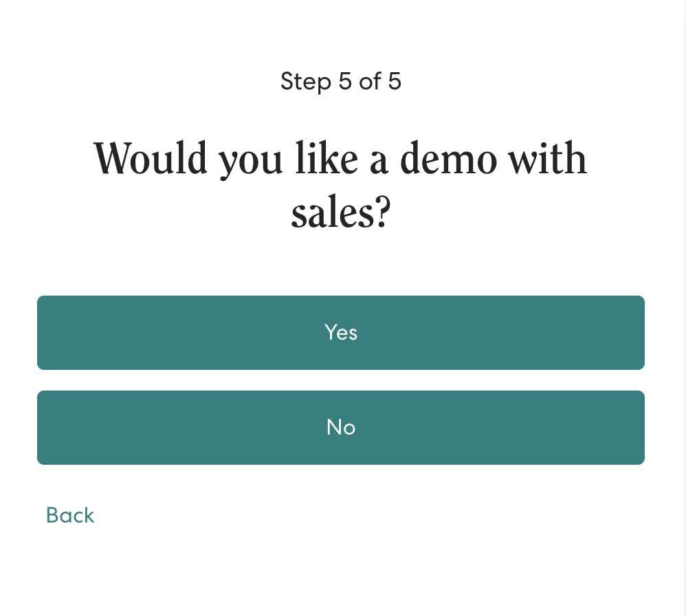The height and width of the screenshot is (616, 686).
Task: Tap the Back text below the options
Action: coord(70,515)
